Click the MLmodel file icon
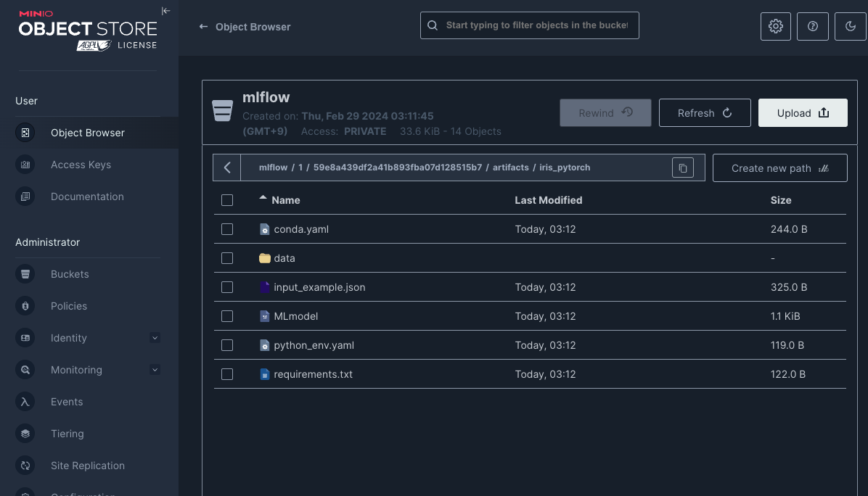This screenshot has width=868, height=496. click(265, 316)
